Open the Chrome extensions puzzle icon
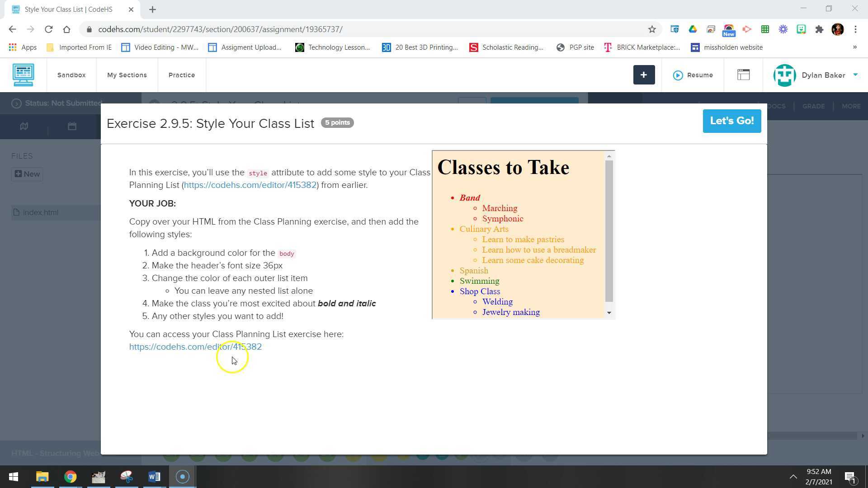 pyautogui.click(x=819, y=29)
